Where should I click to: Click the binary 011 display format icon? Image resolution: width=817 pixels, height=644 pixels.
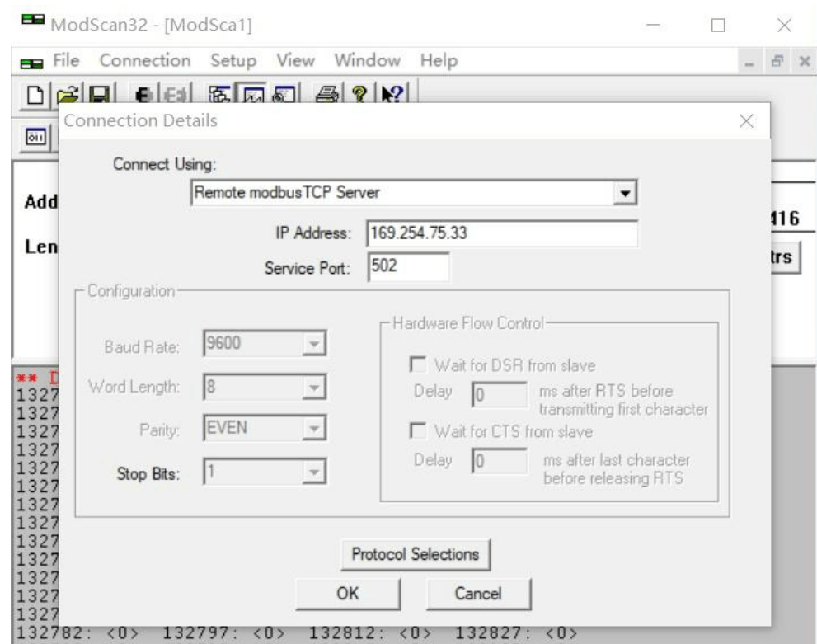pyautogui.click(x=35, y=138)
